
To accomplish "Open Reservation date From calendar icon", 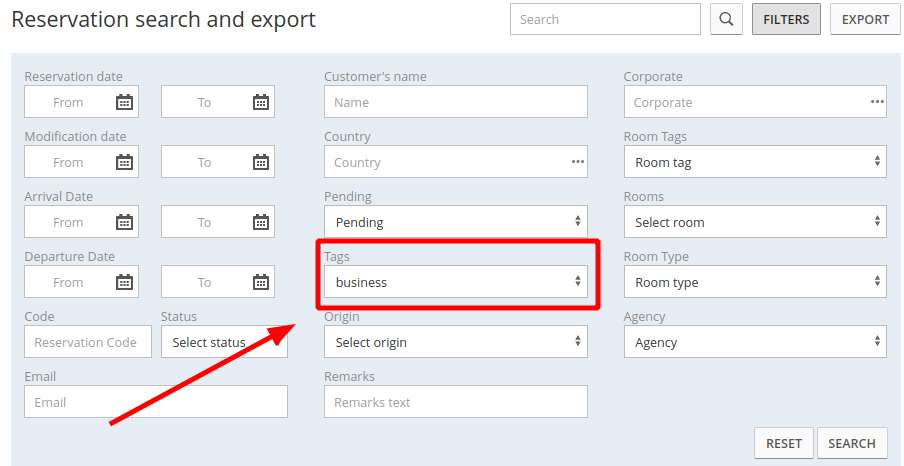I will [125, 102].
